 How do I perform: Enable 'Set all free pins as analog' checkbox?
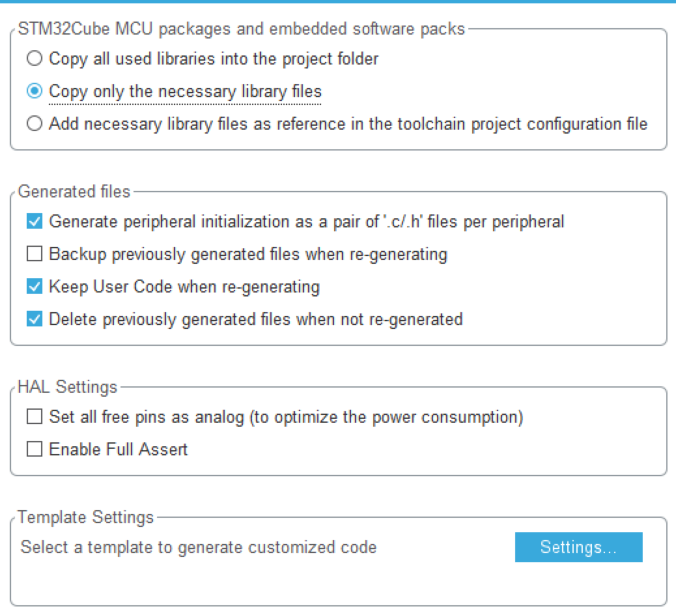tap(35, 417)
